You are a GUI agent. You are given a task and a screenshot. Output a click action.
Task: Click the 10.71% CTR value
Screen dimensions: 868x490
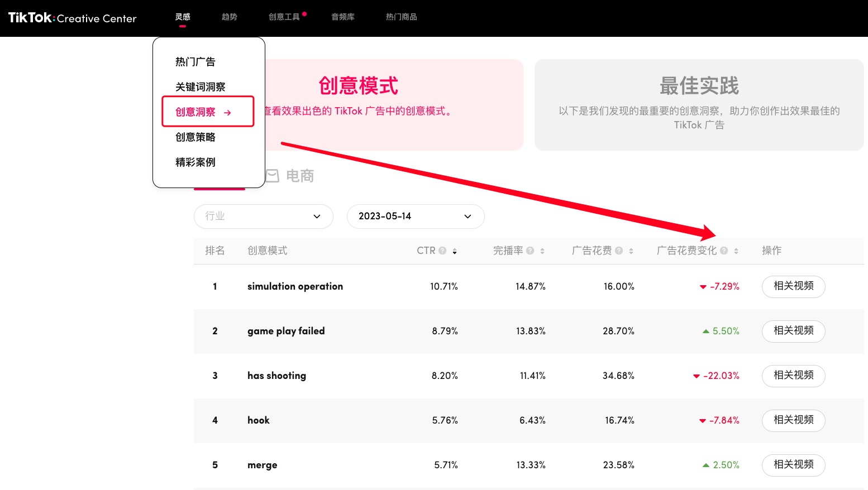coord(444,286)
